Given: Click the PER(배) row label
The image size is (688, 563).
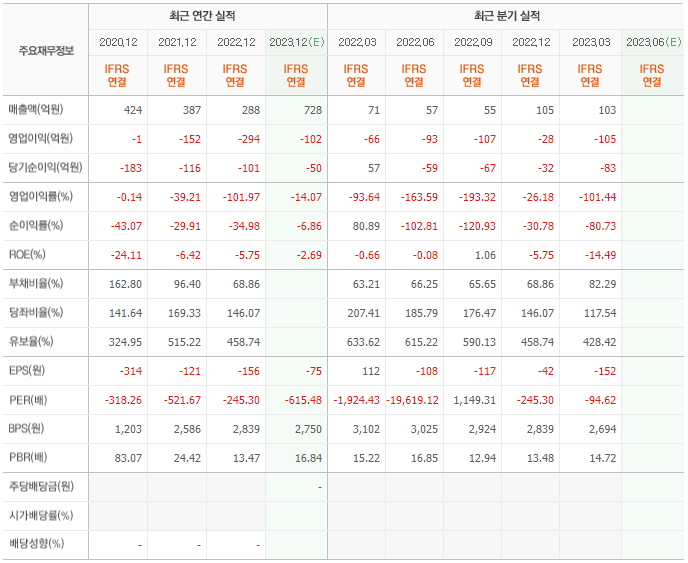Looking at the screenshot, I should click(x=28, y=400).
